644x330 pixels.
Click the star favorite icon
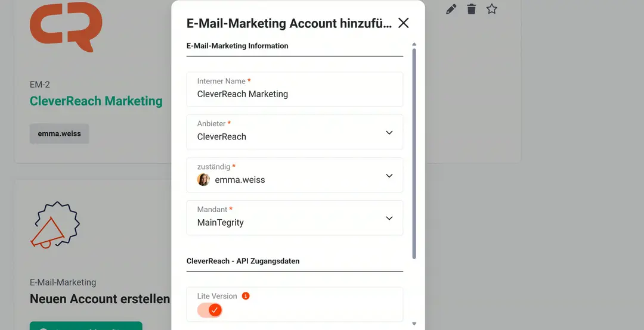click(491, 9)
